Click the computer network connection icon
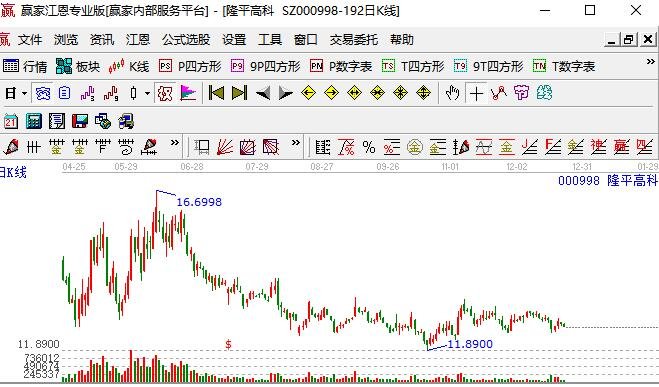The height and width of the screenshot is (387, 659). [x=126, y=121]
